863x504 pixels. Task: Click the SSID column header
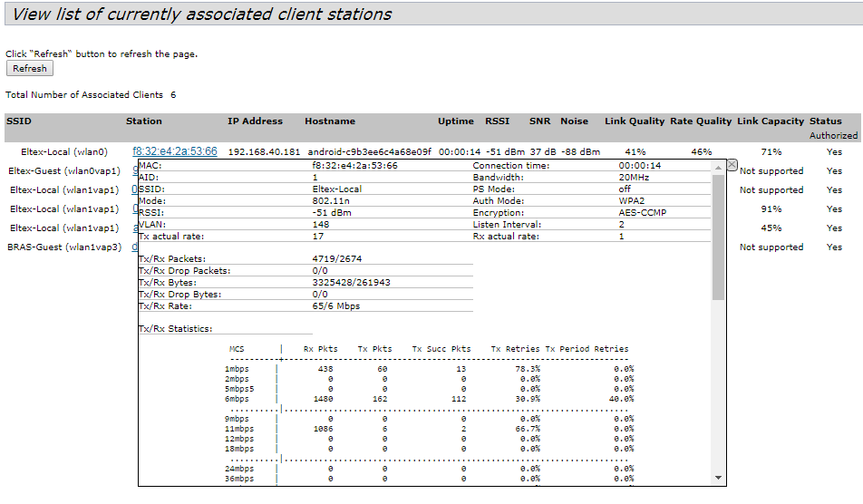[18, 121]
